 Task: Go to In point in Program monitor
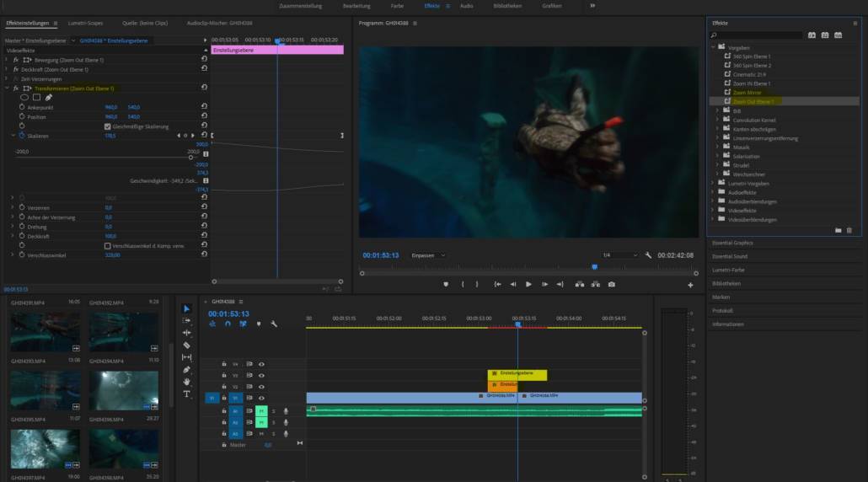(x=497, y=285)
